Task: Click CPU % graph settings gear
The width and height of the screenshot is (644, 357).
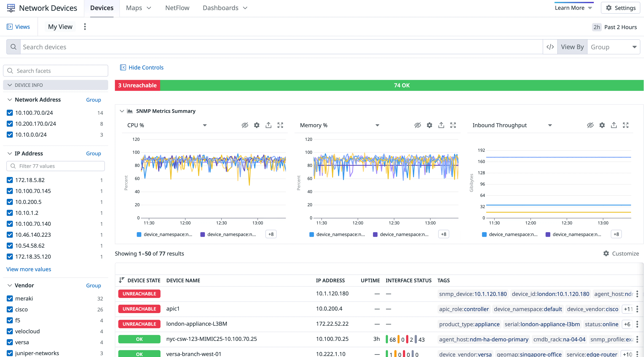Action: pos(257,125)
